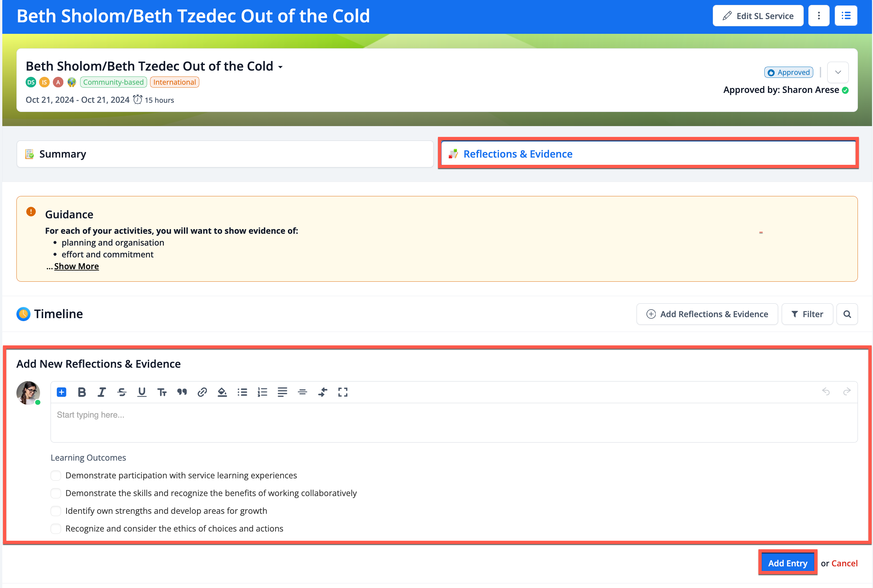Click the 'Add New Reflections & Evidence' heading
873x588 pixels.
pyautogui.click(x=98, y=364)
